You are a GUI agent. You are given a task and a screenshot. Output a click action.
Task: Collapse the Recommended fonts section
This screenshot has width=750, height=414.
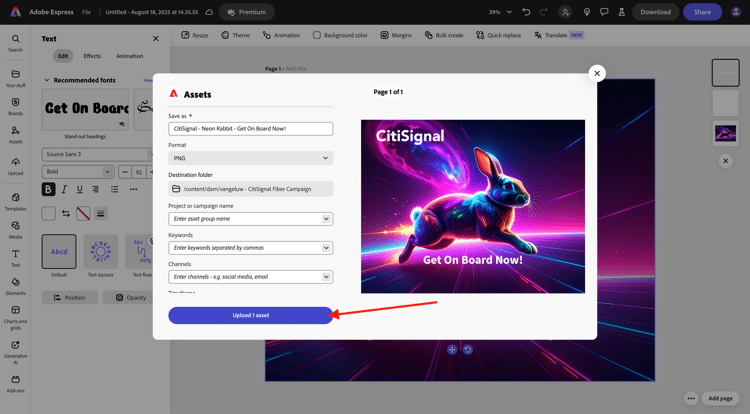pyautogui.click(x=47, y=80)
